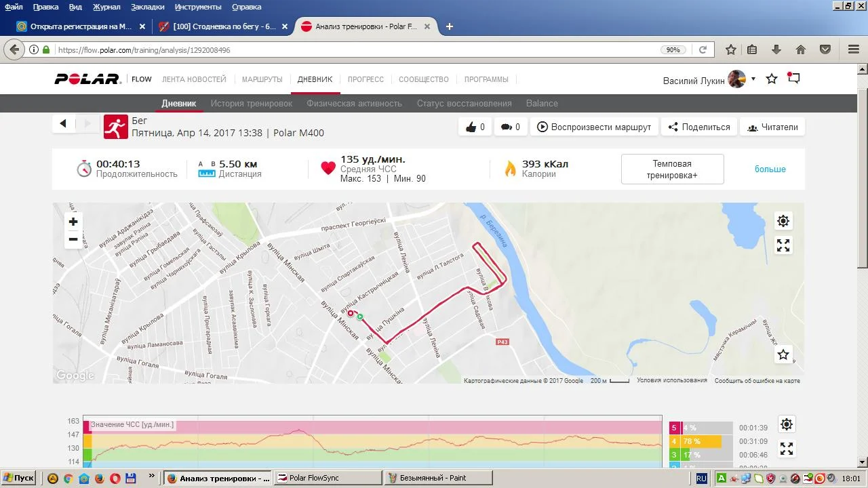This screenshot has width=868, height=488.
Task: Click the red running sport icon
Action: pyautogui.click(x=116, y=127)
